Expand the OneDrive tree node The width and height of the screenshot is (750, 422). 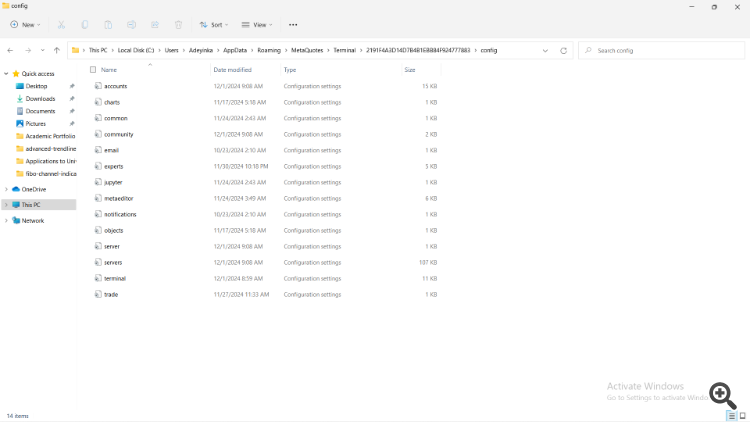pos(6,189)
